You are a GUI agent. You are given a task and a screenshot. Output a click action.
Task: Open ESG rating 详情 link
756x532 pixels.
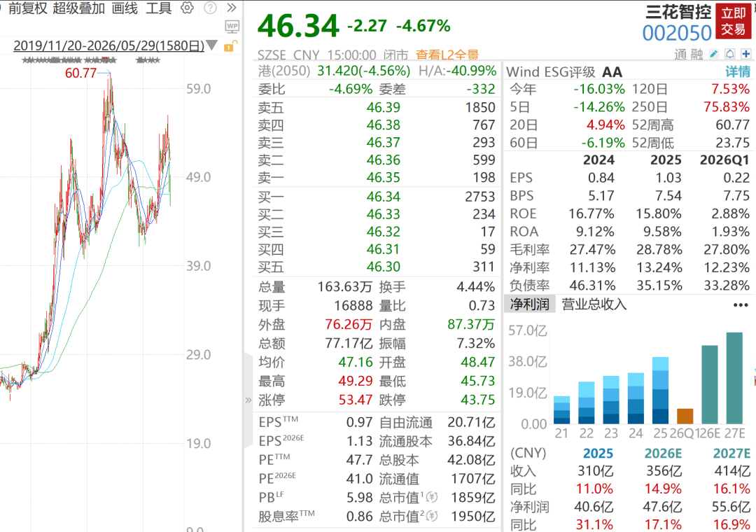pos(738,72)
